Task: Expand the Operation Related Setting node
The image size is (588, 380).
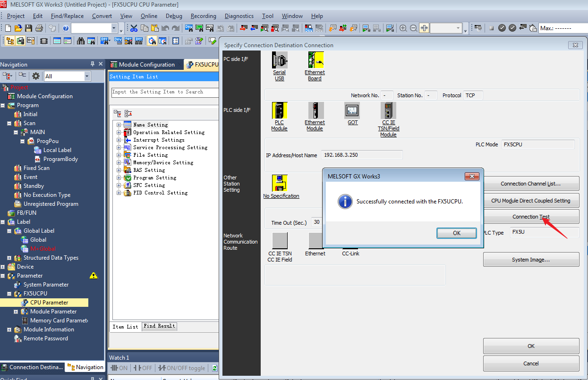Action: click(119, 133)
